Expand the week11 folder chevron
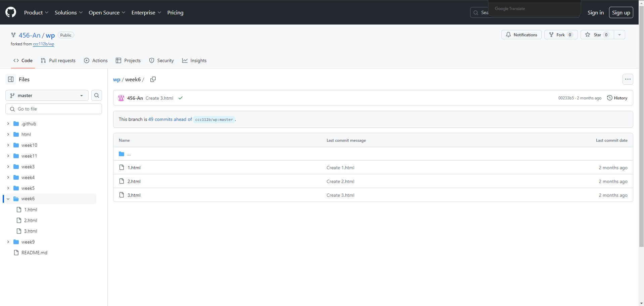The image size is (644, 306). 8,156
